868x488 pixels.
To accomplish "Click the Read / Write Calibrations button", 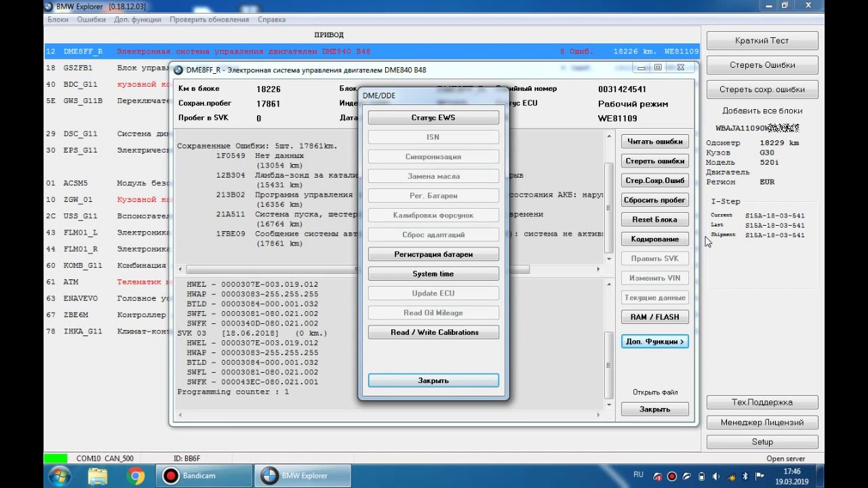I will point(433,333).
